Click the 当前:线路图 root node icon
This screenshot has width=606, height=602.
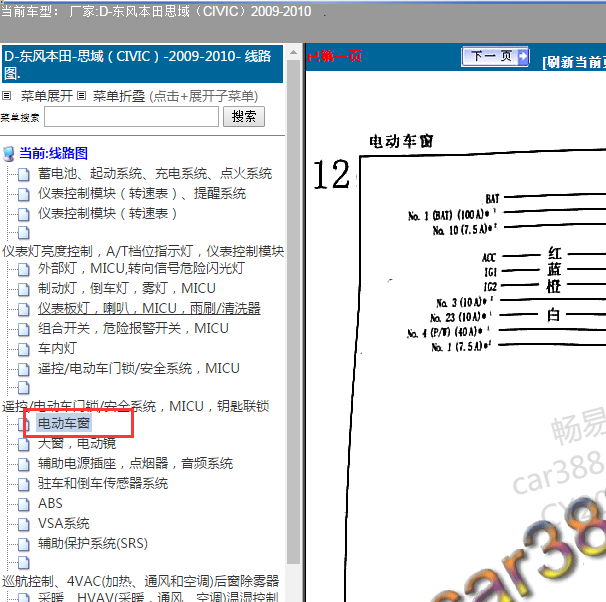click(9, 153)
